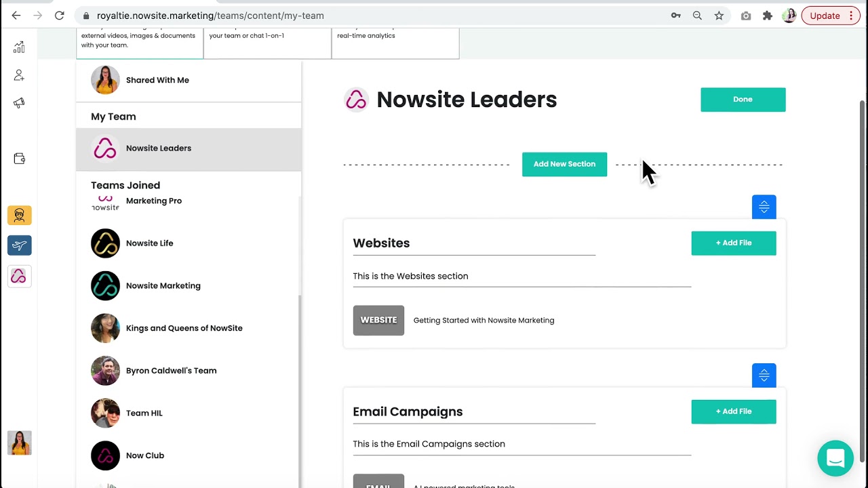Click the camera extension icon
Screen dimensions: 868x488
click(x=746, y=16)
